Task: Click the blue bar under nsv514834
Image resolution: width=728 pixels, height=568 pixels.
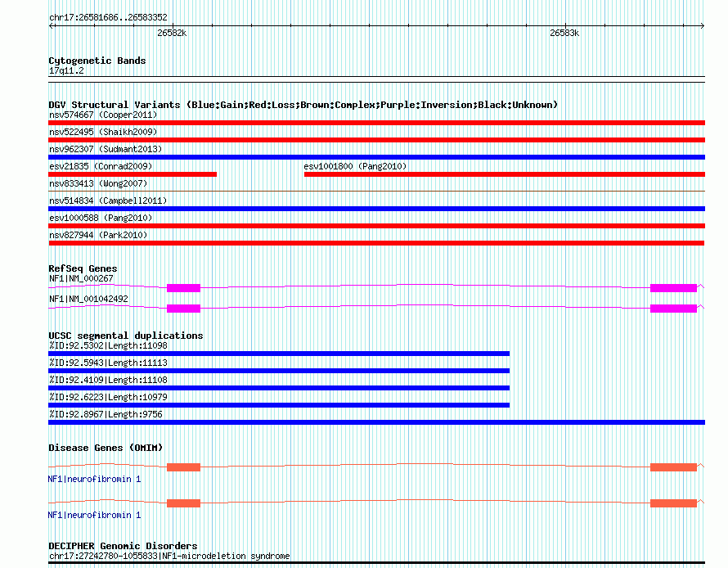Action: 376,209
